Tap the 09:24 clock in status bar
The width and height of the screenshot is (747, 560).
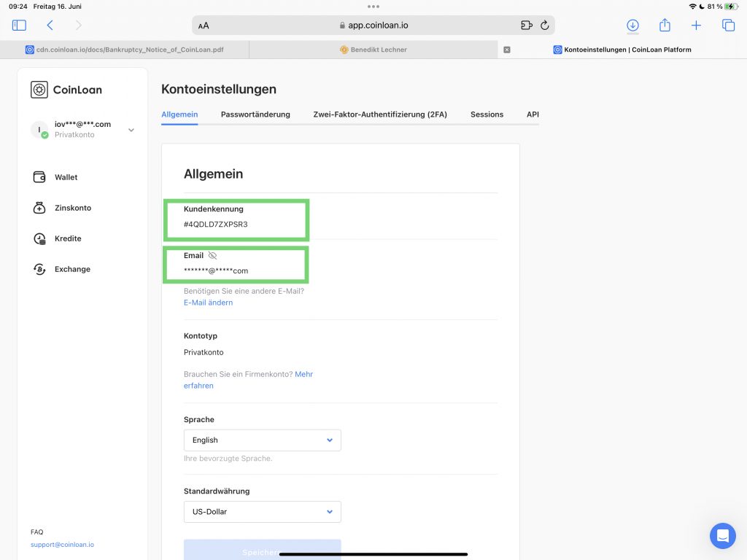(x=18, y=7)
